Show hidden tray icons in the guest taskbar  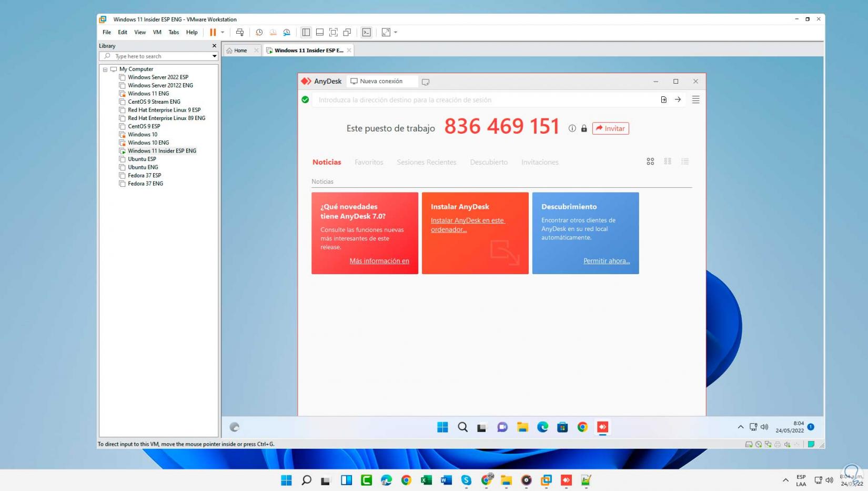741,427
